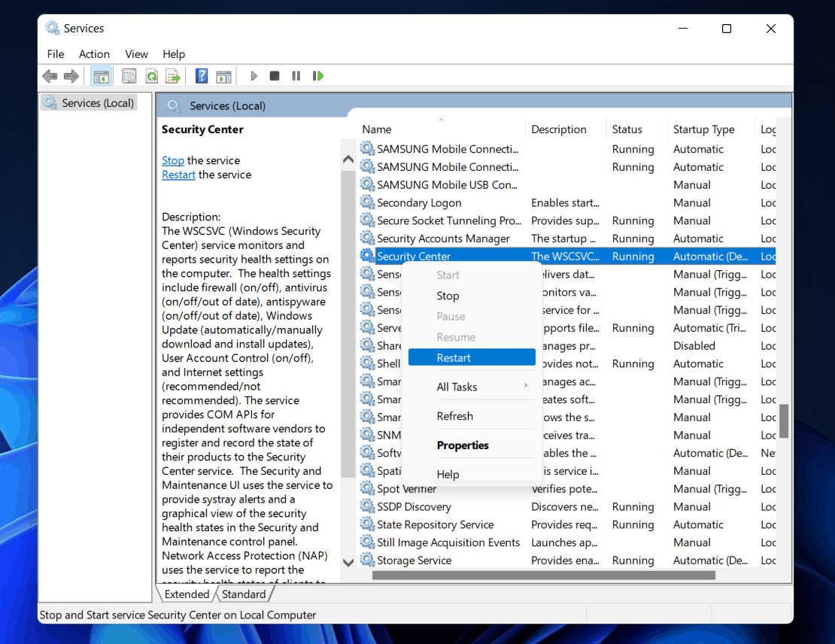Click the green Refresh toolbar icon
The image size is (835, 644).
[x=151, y=76]
